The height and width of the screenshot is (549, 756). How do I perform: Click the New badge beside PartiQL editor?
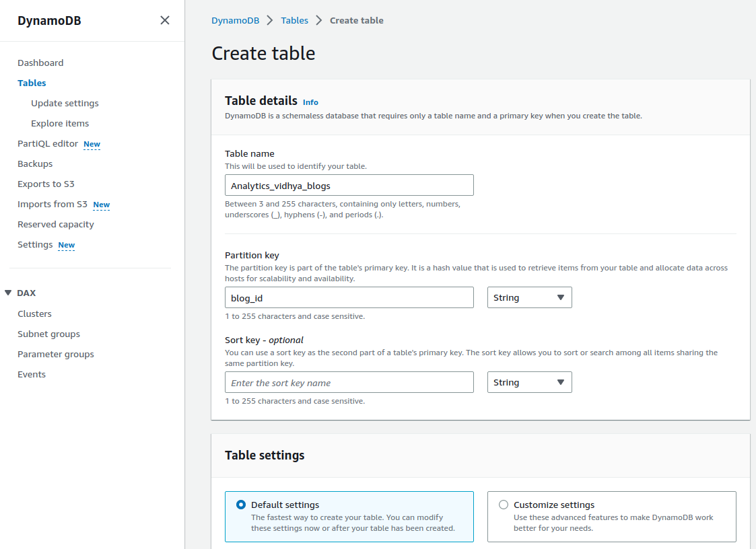coord(92,144)
